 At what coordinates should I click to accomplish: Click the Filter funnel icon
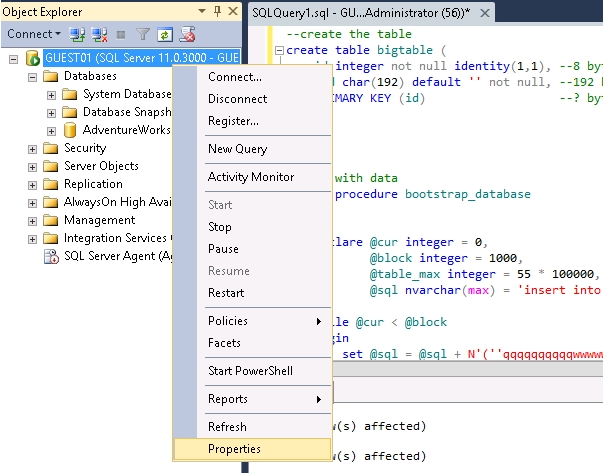[x=141, y=34]
